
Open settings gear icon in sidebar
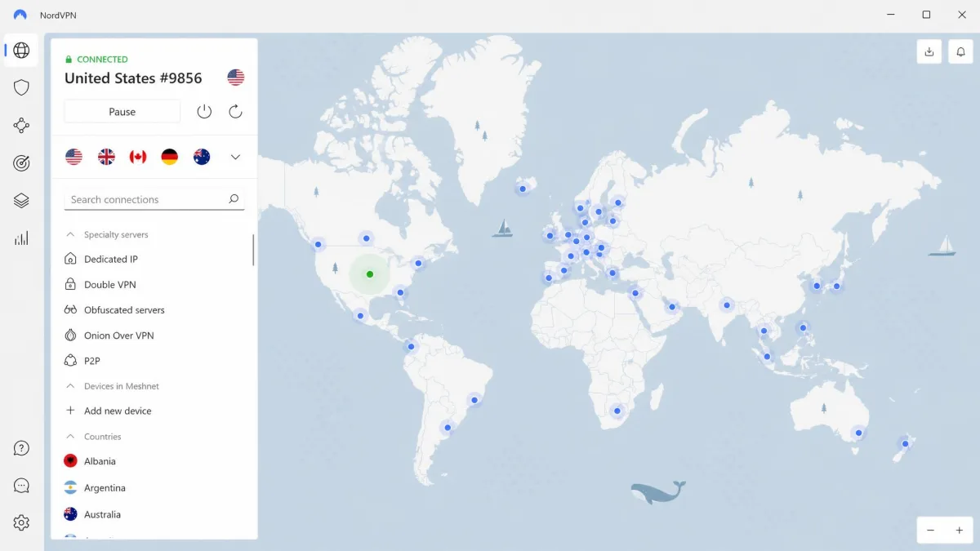22,522
